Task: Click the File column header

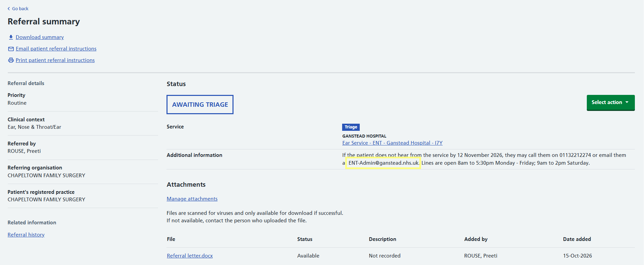Action: [x=171, y=239]
